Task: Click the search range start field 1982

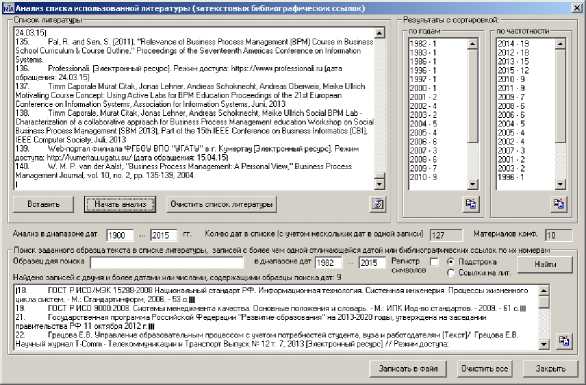Action: pos(329,262)
